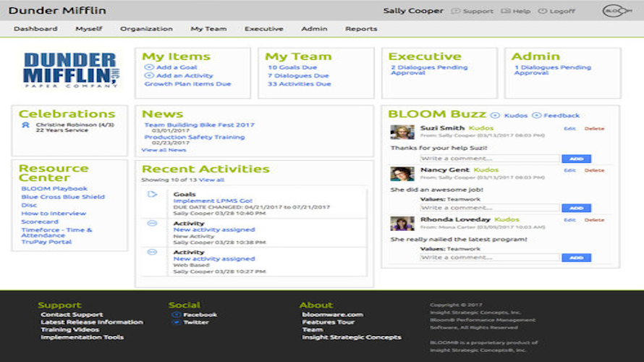Image resolution: width=644 pixels, height=362 pixels.
Task: Click the Goals flag icon in Recent Activities
Action: click(x=152, y=194)
